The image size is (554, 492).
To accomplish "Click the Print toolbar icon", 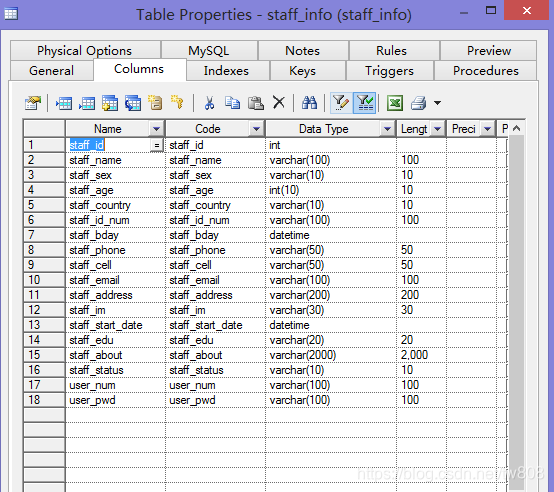I will tap(419, 103).
